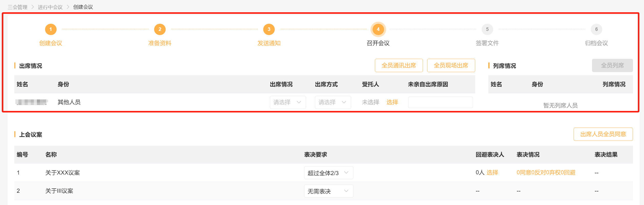Click step 1 circle 创建会议

tap(51, 29)
